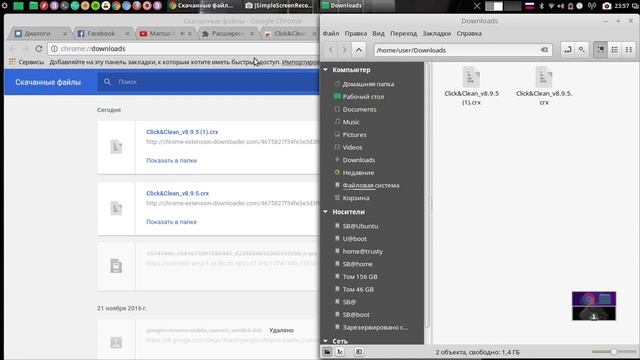Collapse the Сеть section

point(326,340)
